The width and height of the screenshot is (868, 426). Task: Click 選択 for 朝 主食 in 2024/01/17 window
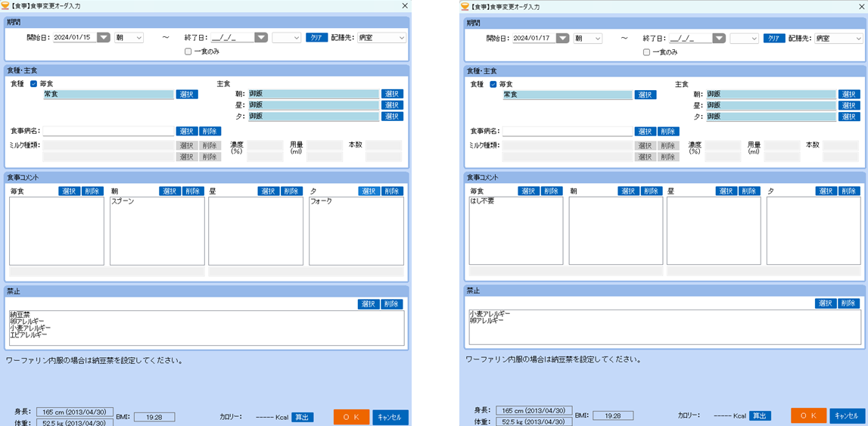click(850, 95)
